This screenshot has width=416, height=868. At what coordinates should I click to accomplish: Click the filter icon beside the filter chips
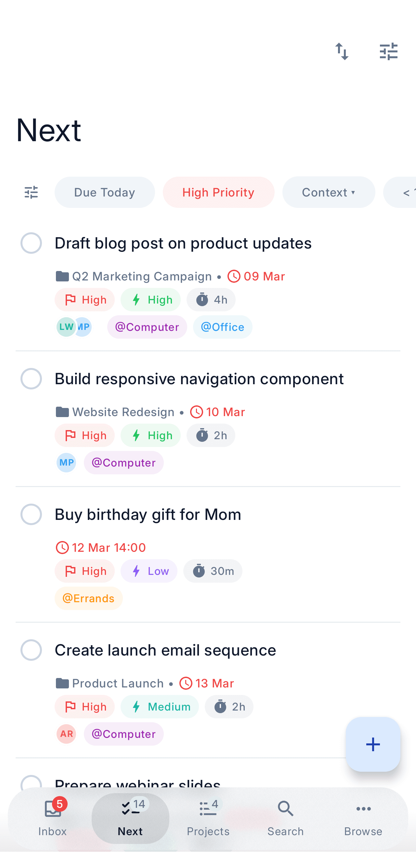point(31,192)
